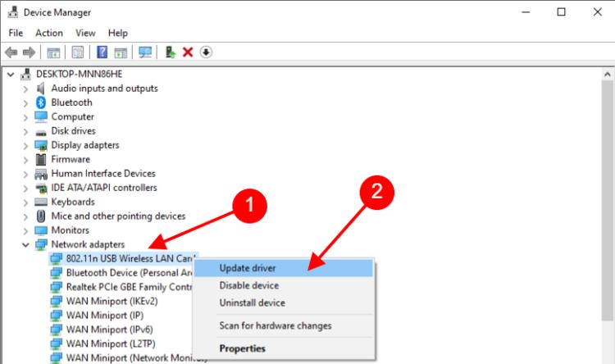Select Bluetooth Device (Personal Area) adapter
This screenshot has width=615, height=364.
129,273
